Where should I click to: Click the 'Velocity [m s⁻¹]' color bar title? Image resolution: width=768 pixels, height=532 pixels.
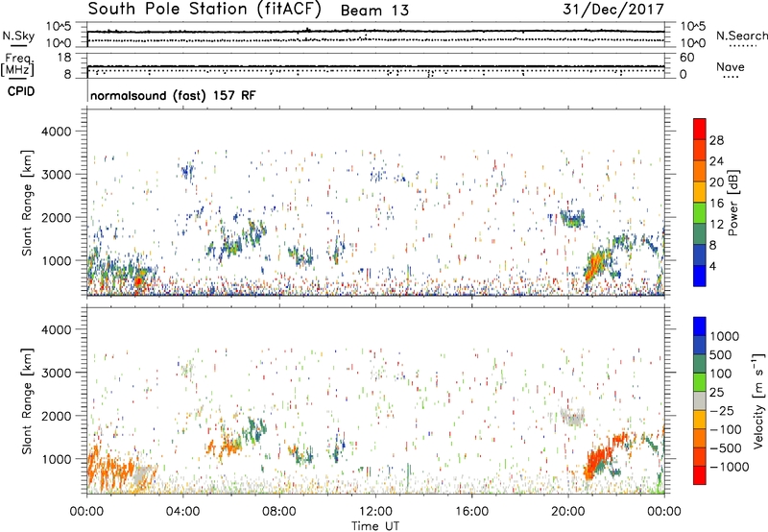[759, 400]
